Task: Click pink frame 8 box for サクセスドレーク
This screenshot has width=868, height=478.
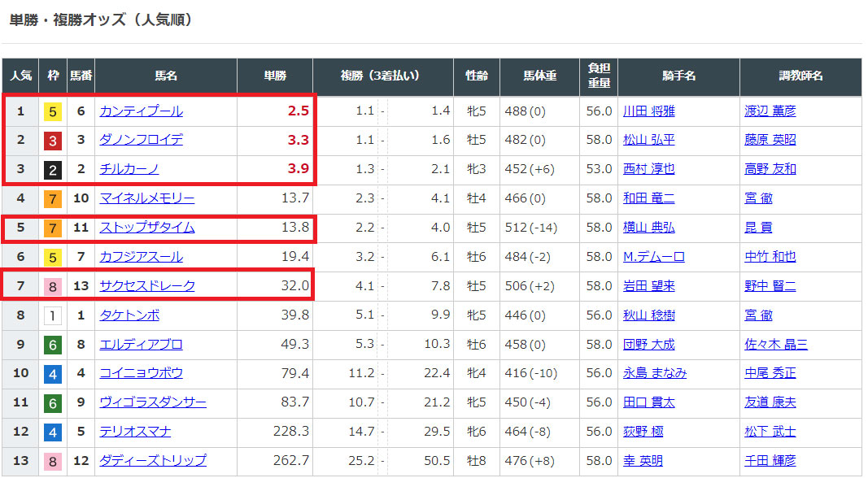Action: 53,286
